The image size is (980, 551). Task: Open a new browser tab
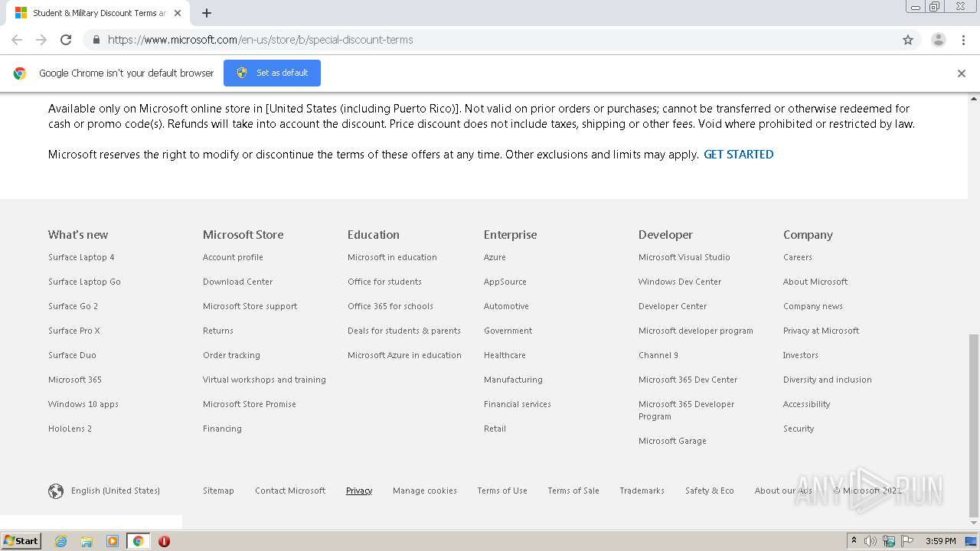tap(207, 13)
